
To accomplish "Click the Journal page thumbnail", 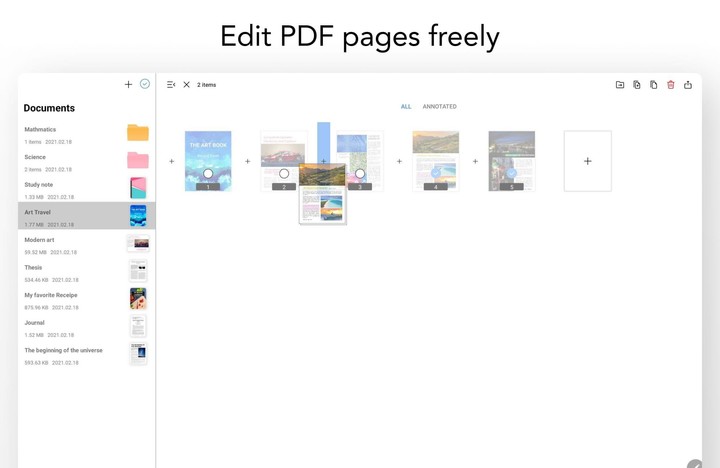I will 138,326.
